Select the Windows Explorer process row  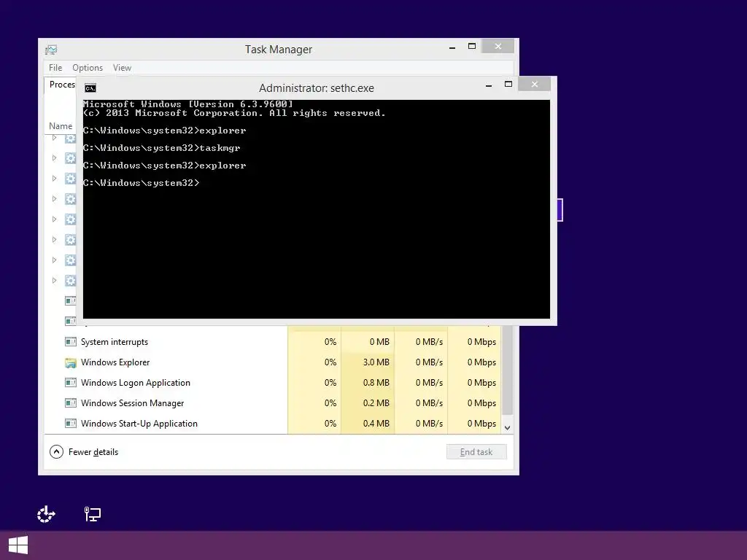click(x=273, y=362)
